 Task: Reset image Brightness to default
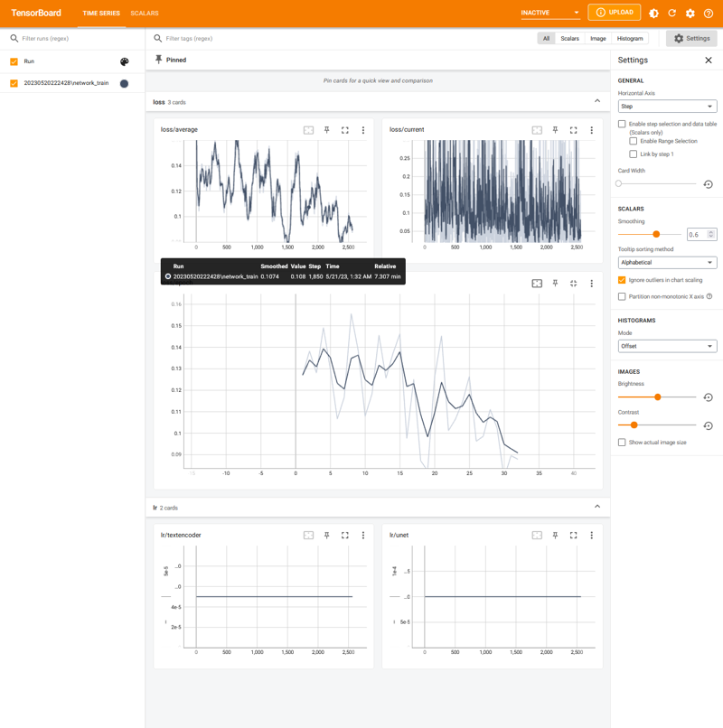click(x=709, y=397)
